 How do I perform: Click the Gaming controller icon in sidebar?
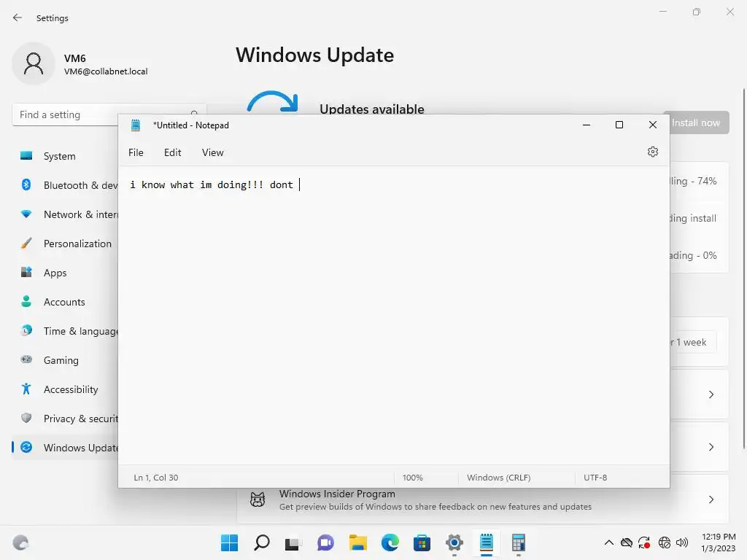[26, 359]
